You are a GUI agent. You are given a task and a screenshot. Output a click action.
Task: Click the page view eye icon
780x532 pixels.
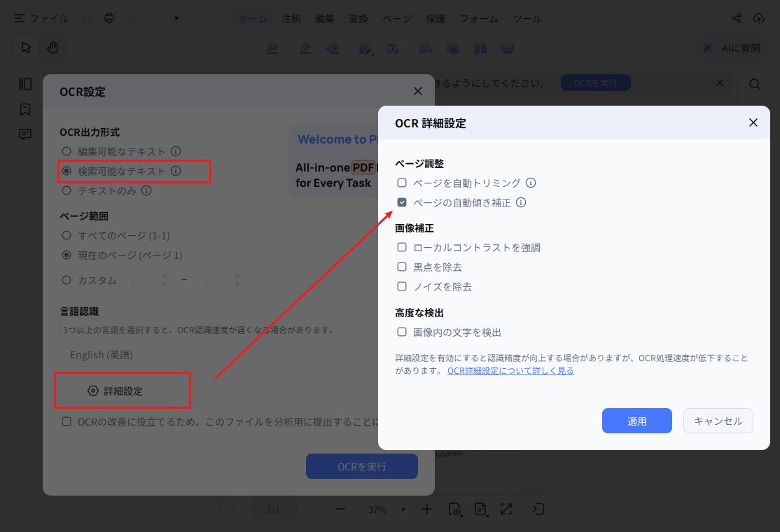(454, 509)
